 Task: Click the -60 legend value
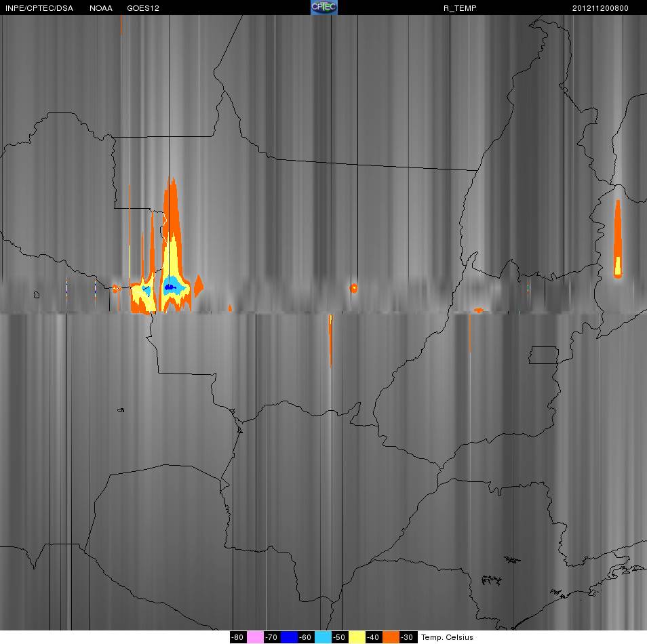306,637
